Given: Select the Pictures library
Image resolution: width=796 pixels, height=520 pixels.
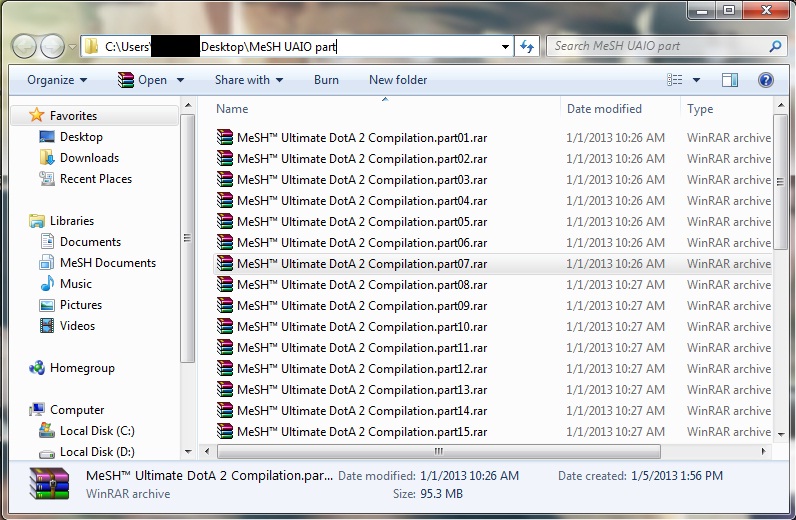Looking at the screenshot, I should [81, 305].
